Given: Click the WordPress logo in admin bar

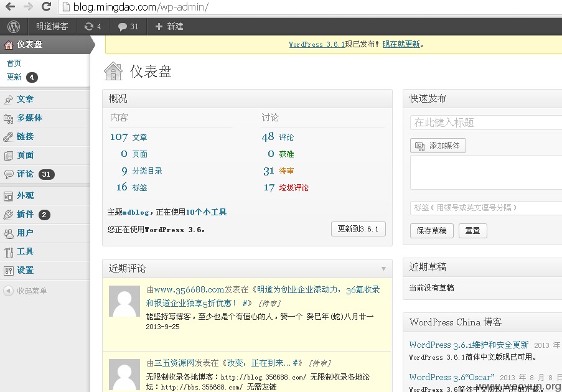Looking at the screenshot, I should pos(14,27).
